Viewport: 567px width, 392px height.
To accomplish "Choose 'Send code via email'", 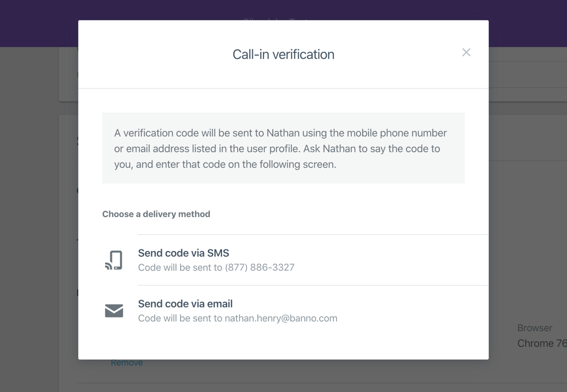I will [x=186, y=303].
